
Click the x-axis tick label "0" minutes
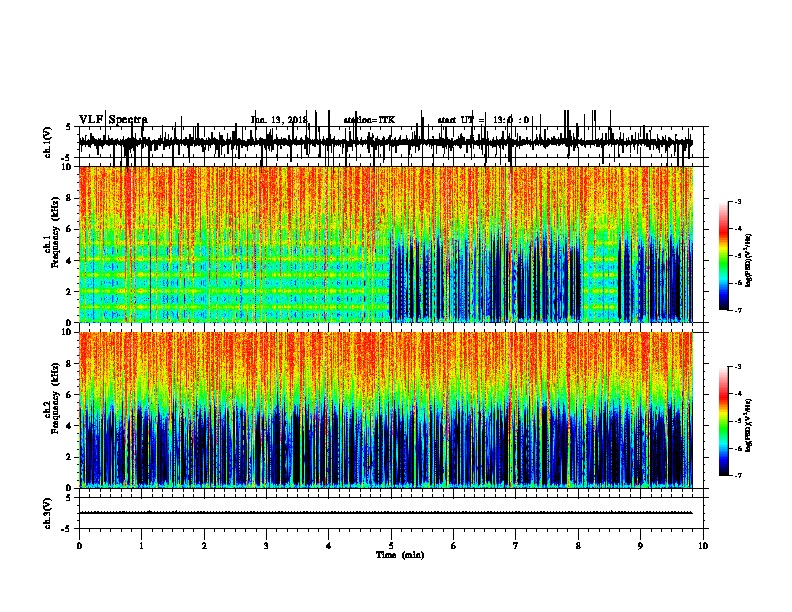[79, 545]
